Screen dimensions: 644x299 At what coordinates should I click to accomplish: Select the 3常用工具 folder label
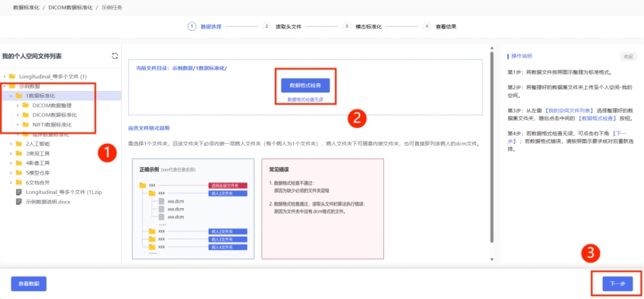click(38, 154)
